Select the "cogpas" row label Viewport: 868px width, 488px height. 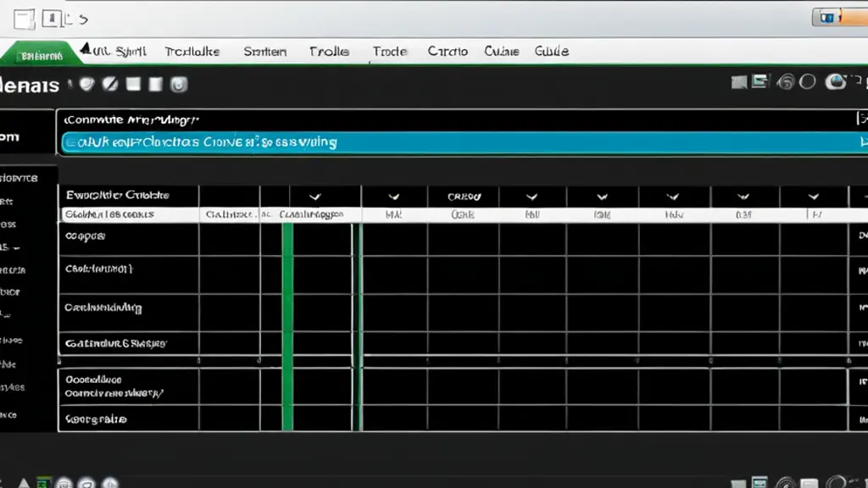tap(86, 236)
